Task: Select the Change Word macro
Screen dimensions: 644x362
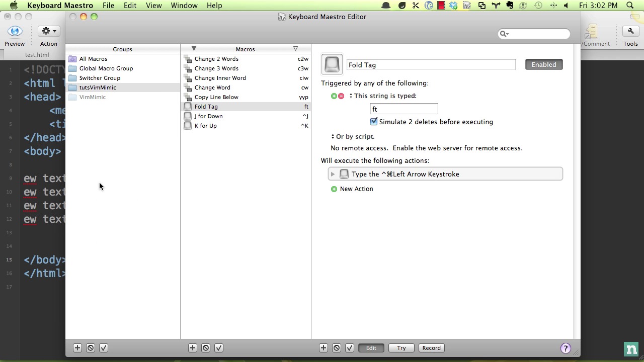Action: (x=246, y=87)
